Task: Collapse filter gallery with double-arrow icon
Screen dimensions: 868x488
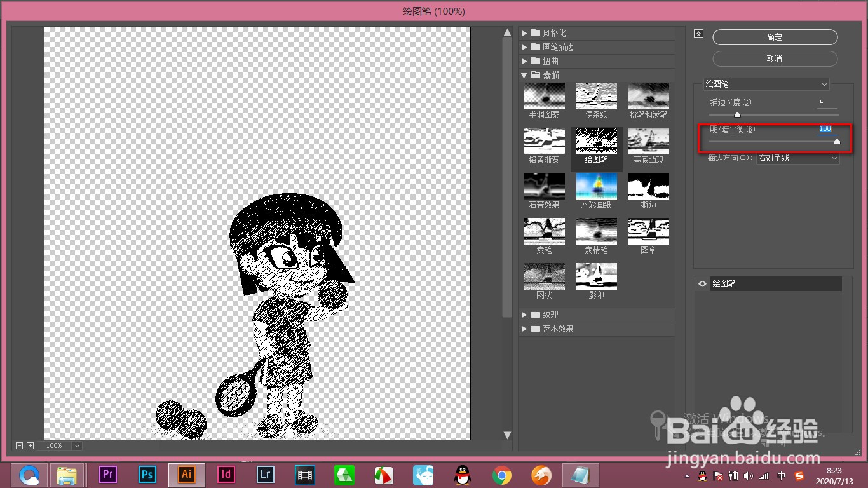Action: [x=698, y=34]
